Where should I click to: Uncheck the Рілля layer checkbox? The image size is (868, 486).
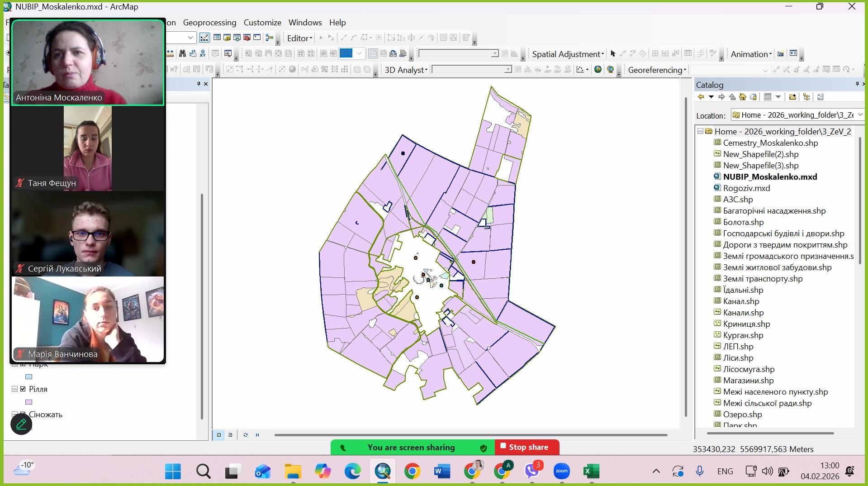(23, 389)
